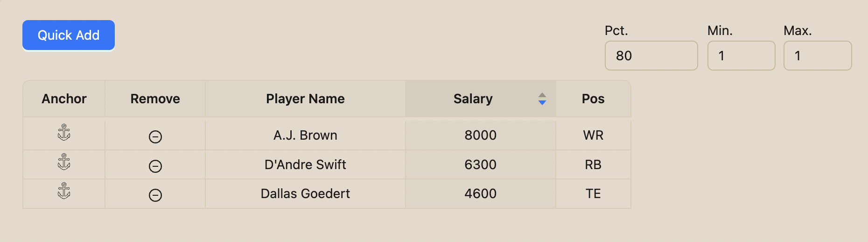Select the TE position cell
868x242 pixels.
point(593,194)
